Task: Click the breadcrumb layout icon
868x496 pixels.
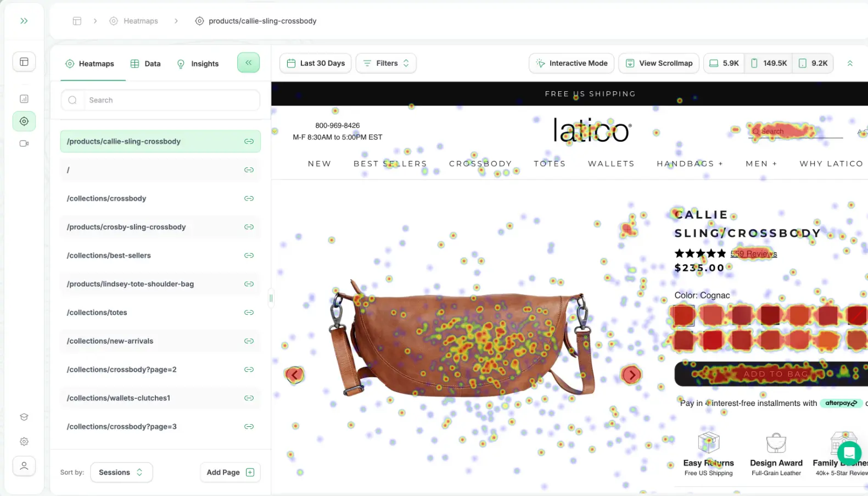Action: [77, 21]
